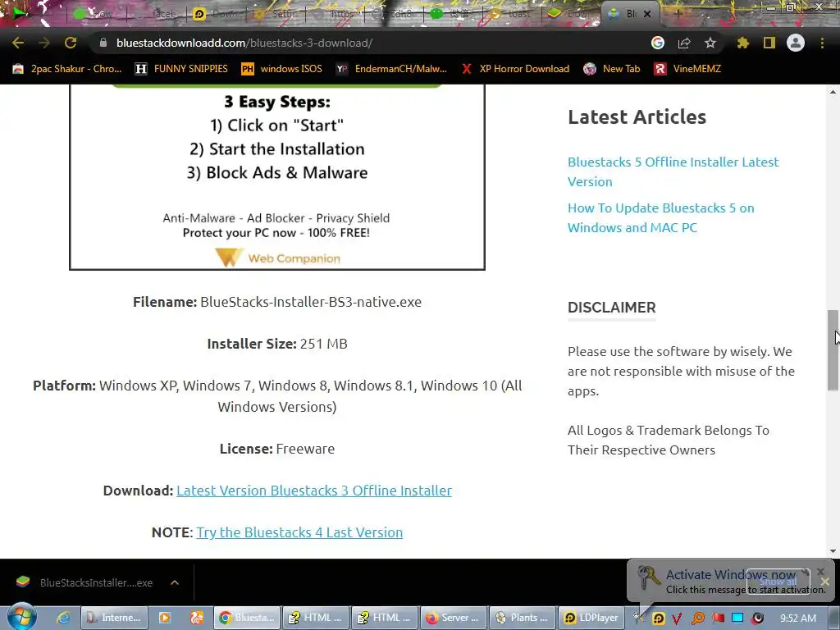Switch to the Setti browser tab
Image resolution: width=840 pixels, height=630 pixels.
tap(276, 14)
